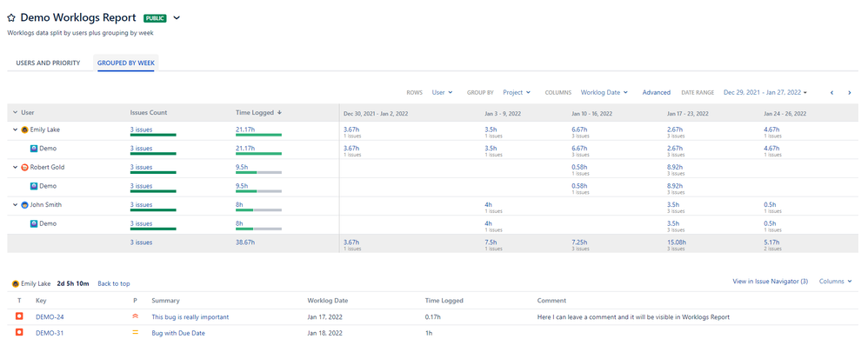Open the total 38.67h value
This screenshot has width=868, height=339.
(244, 243)
